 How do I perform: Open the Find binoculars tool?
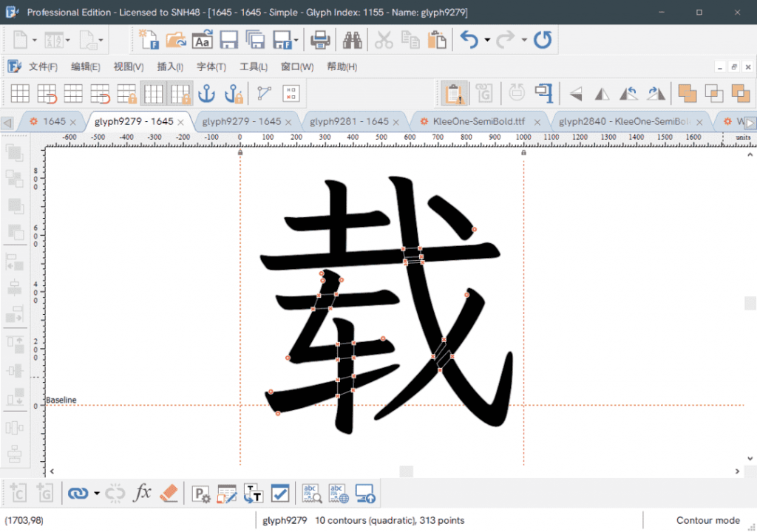click(353, 40)
